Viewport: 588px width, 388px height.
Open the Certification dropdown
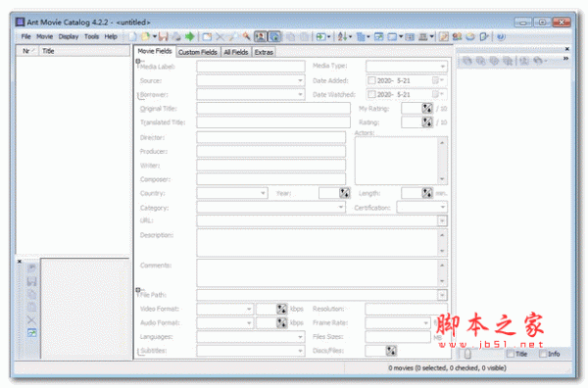pos(443,207)
